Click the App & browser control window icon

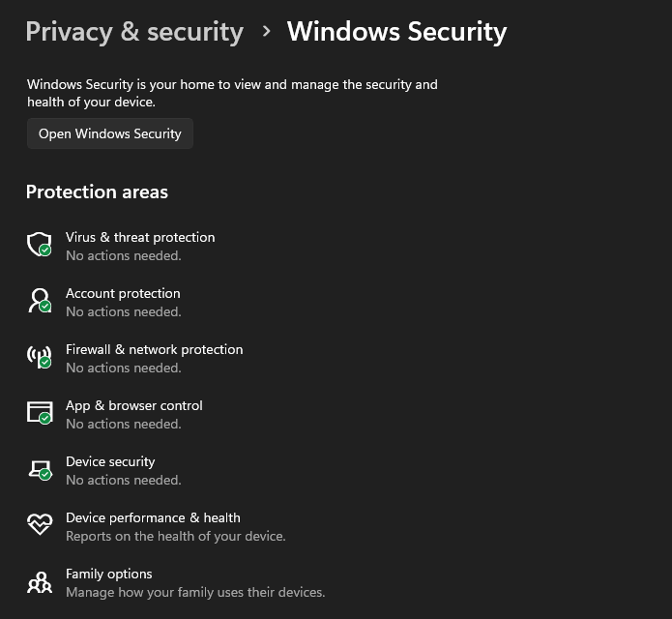(39, 413)
